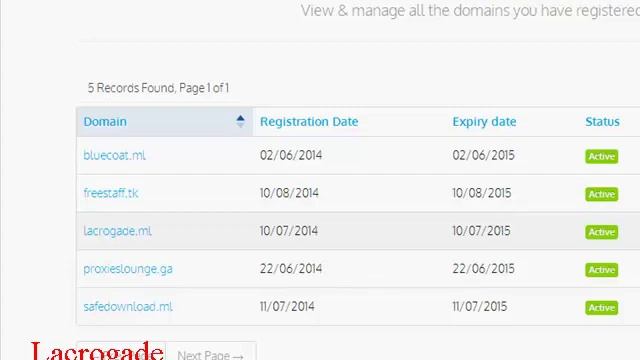Select expiry date 02/06/2015

pos(484,155)
